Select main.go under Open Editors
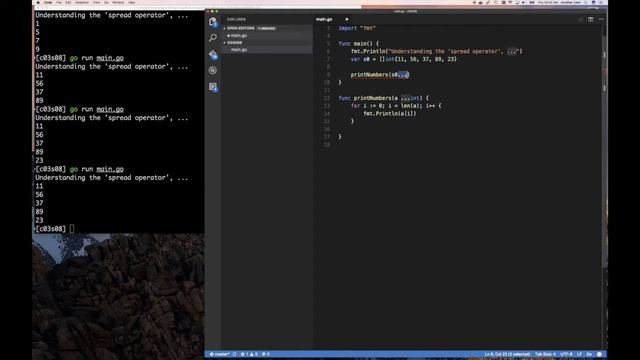640x360 pixels. coord(267,36)
